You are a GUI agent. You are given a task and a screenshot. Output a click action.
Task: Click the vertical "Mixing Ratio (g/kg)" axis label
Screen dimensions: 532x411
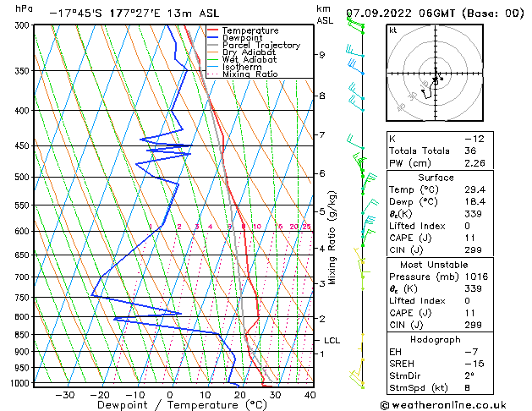332,238
